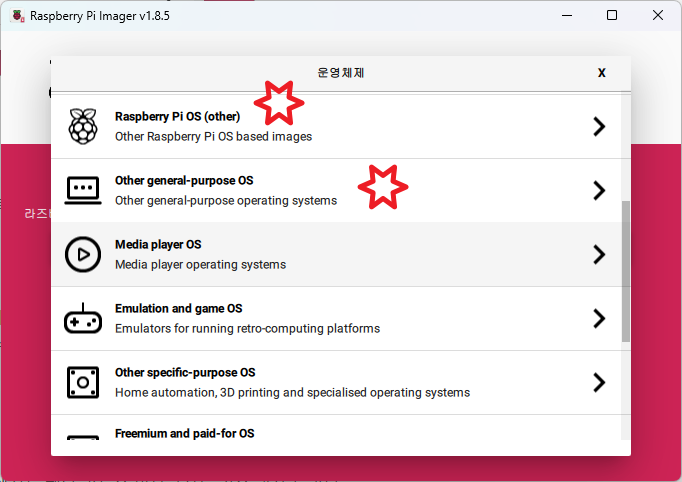Expand the Other specific-purpose OS chevron
This screenshot has width=682, height=482.
[599, 382]
